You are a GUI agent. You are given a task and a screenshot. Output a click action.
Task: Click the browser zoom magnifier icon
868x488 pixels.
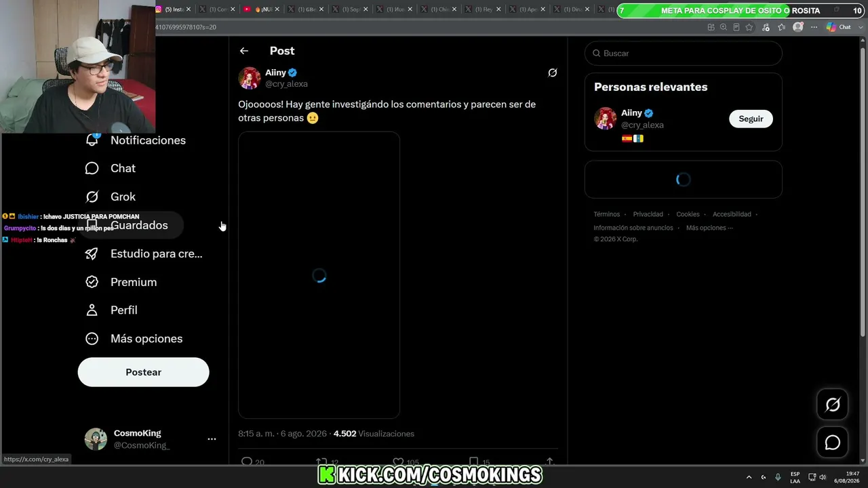point(724,27)
